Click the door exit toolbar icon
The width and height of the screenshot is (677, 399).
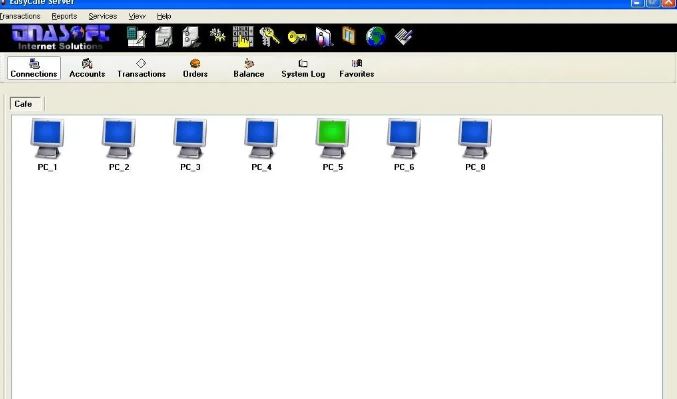(x=349, y=36)
